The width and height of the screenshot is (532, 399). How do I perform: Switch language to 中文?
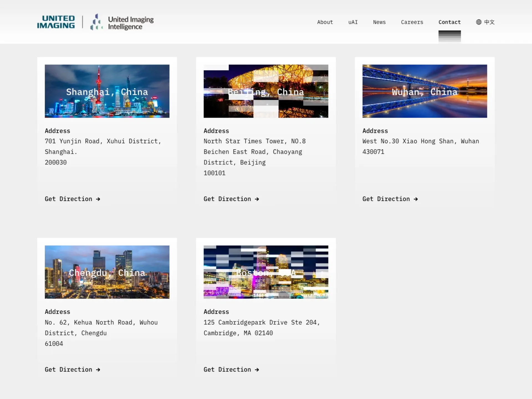[489, 22]
